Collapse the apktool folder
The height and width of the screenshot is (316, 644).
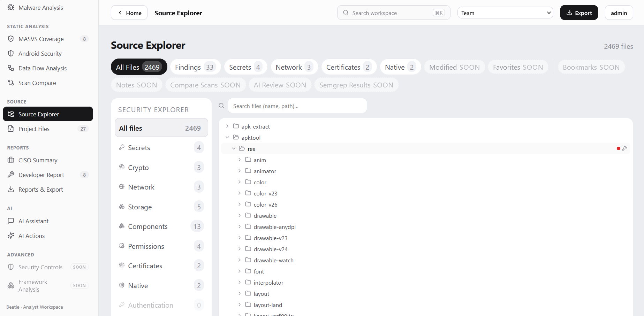(227, 137)
